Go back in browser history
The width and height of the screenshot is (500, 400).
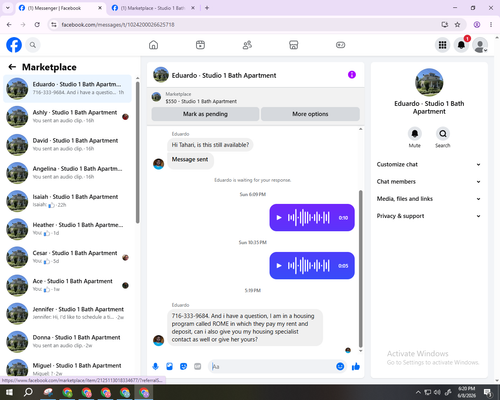coord(9,25)
